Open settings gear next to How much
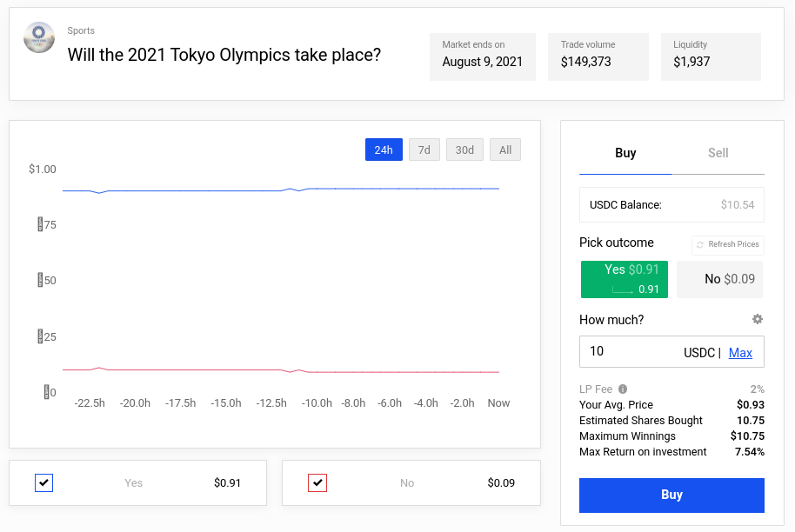Viewport: 795px width, 532px height. pos(758,319)
